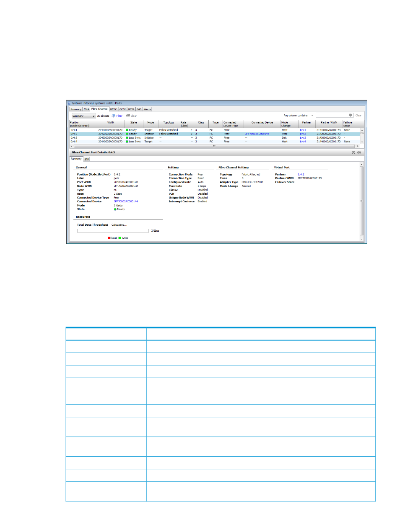This screenshot has width=400, height=532.
Task: Click the expand-down icon in the Port Details header
Action: point(359,152)
